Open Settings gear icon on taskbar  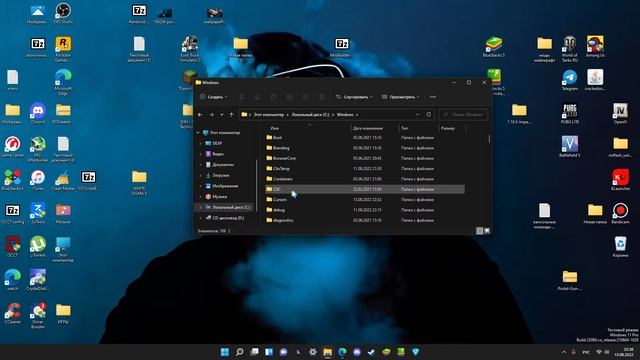point(313,352)
